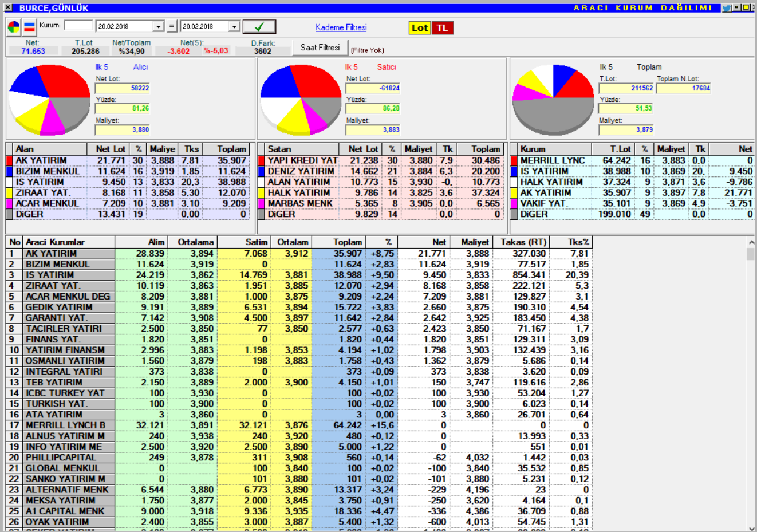Click the Net(5) value -3.602
This screenshot has width=757, height=532.
pos(179,51)
